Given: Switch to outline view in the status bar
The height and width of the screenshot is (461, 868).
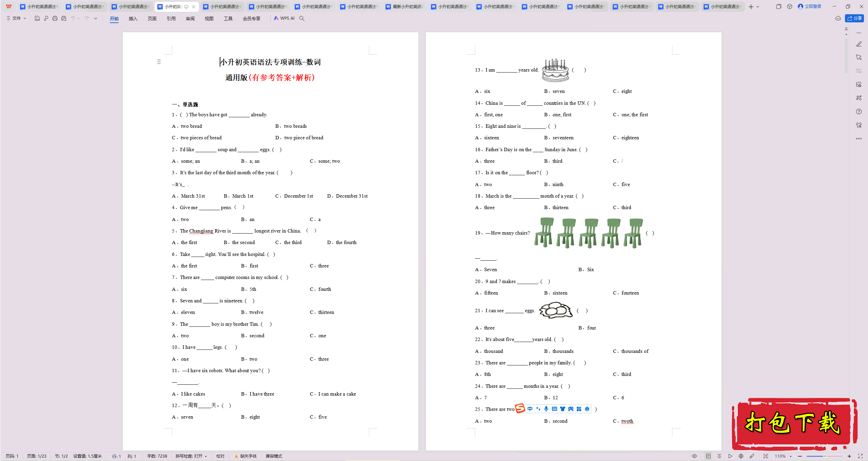Looking at the screenshot, I should click(719, 456).
